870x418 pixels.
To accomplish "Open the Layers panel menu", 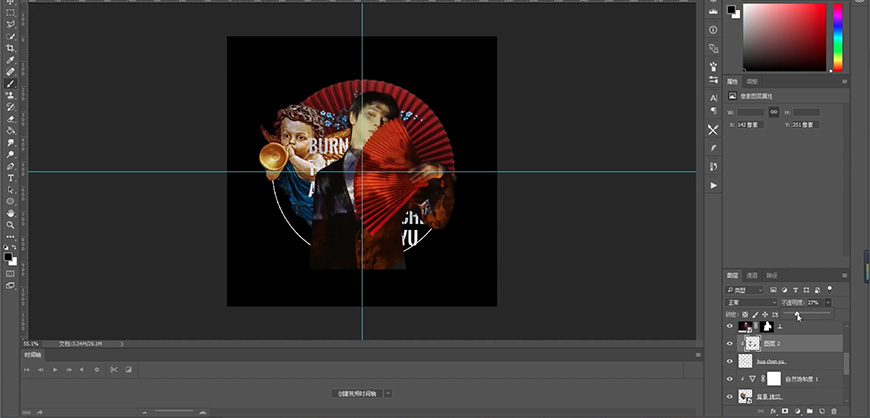I will (844, 275).
